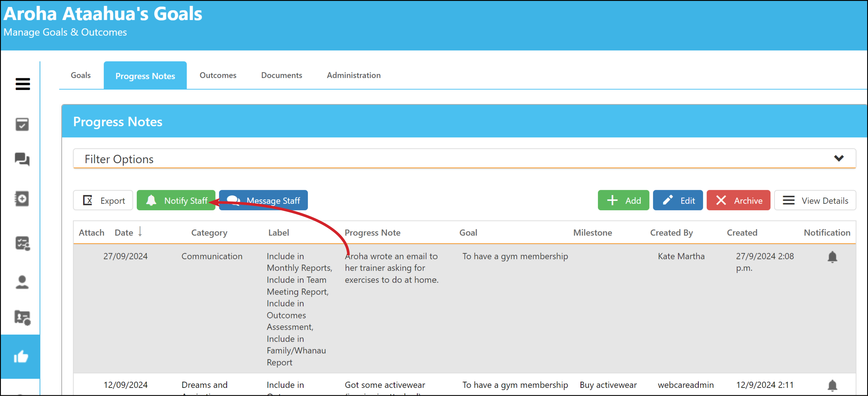Click notification bell for the 27/09/2024 note
The height and width of the screenshot is (396, 868).
point(832,257)
